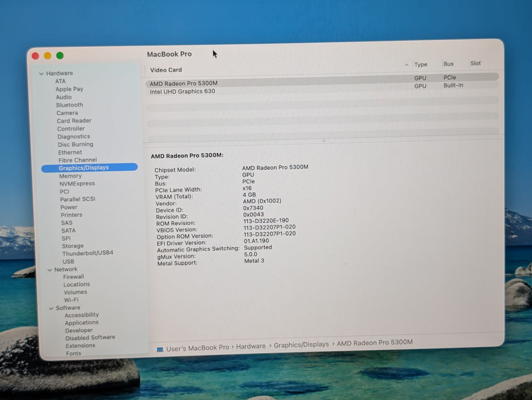532x400 pixels.
Task: Collapse the Hardware section chevron
Action: coord(41,74)
